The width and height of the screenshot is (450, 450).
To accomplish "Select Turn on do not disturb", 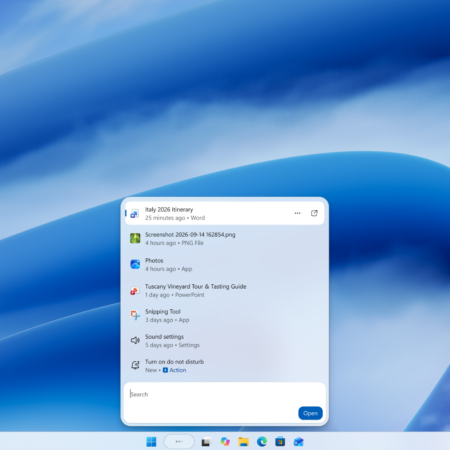I will (x=224, y=366).
